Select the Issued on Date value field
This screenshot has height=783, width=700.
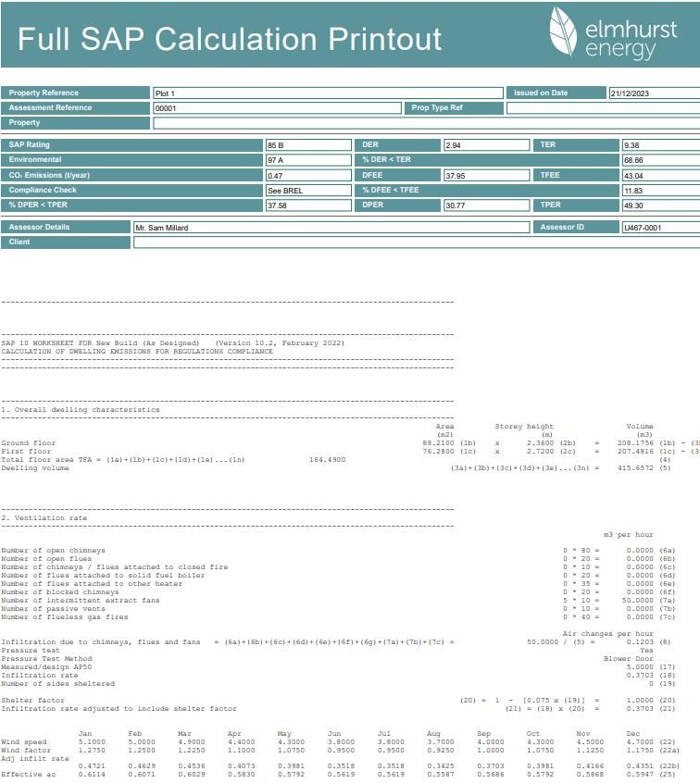pos(653,93)
